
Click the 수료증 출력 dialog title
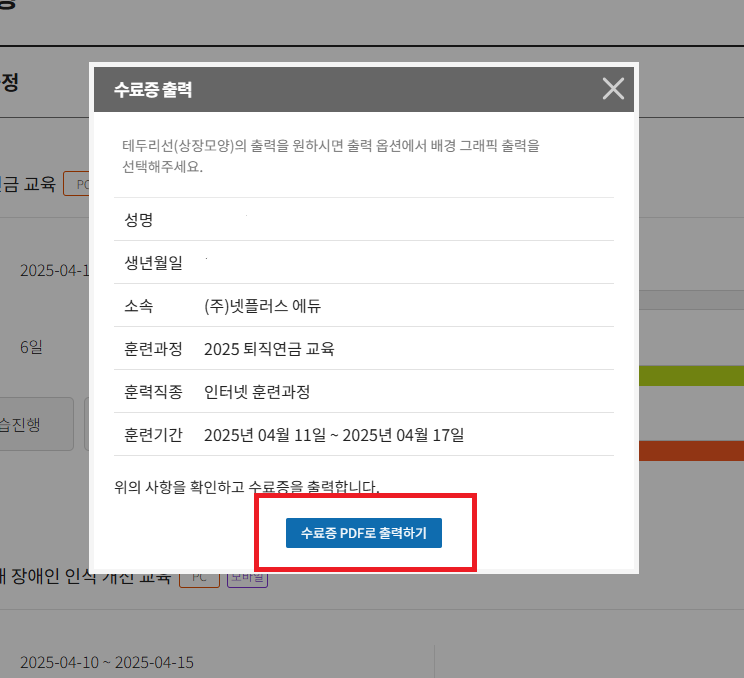(x=153, y=90)
